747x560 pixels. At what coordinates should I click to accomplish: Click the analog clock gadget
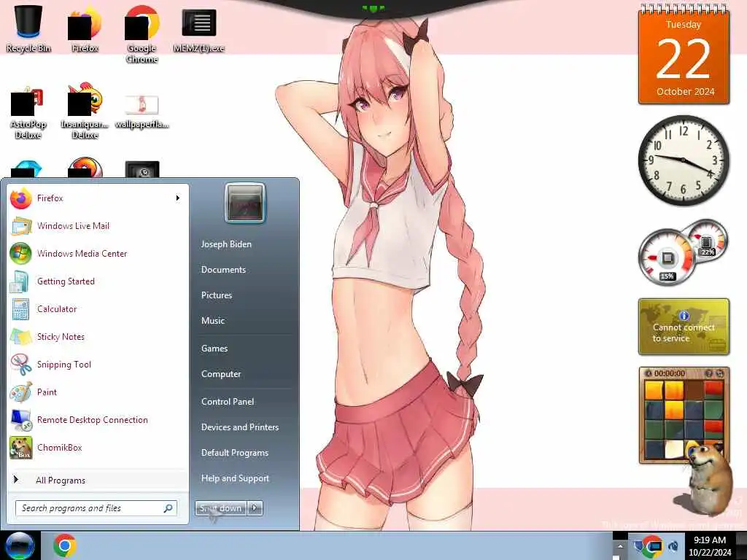[683, 160]
